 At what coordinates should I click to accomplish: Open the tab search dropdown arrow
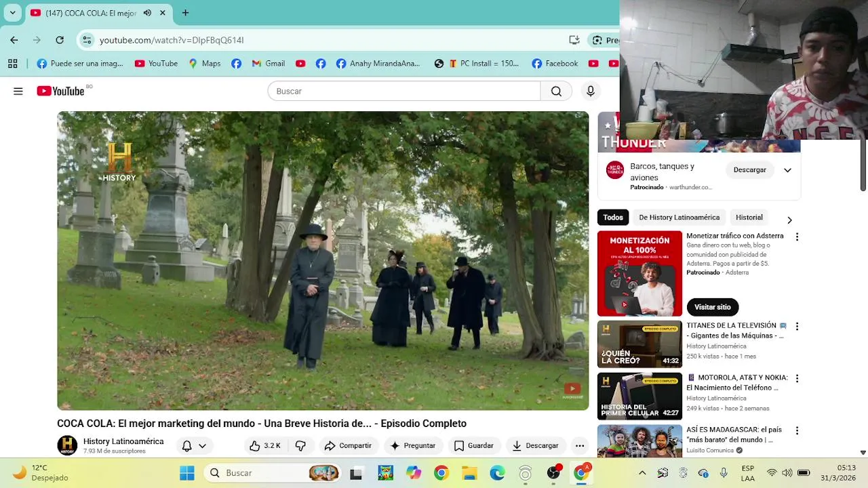[x=12, y=13]
